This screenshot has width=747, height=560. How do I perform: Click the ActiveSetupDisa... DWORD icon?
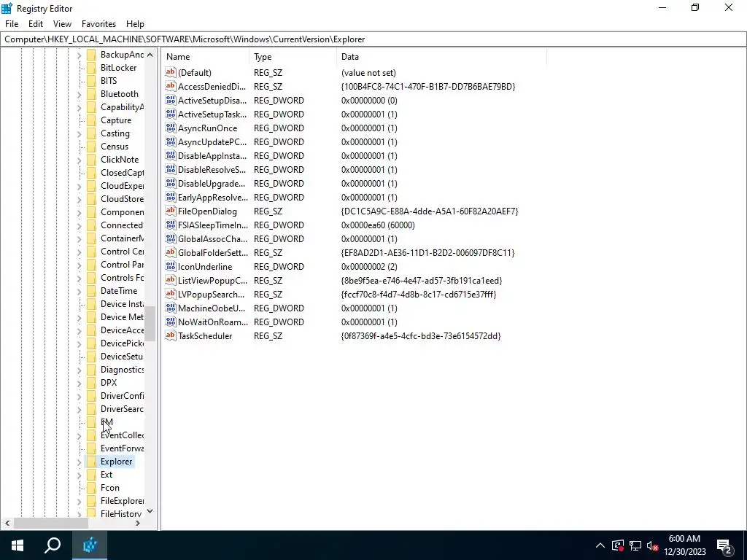171,100
